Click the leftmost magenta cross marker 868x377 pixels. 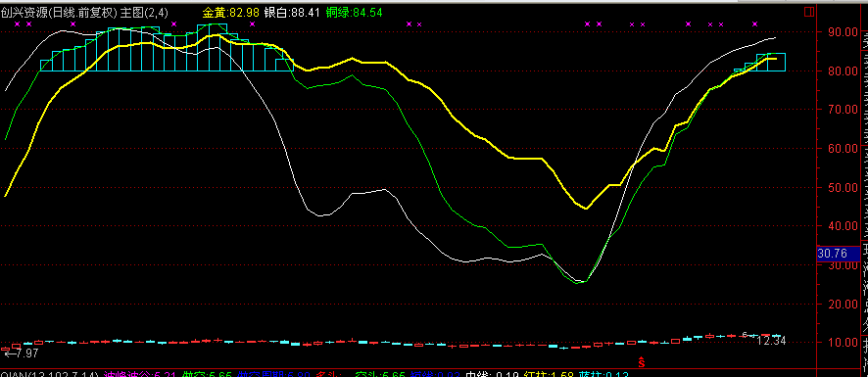pos(17,24)
